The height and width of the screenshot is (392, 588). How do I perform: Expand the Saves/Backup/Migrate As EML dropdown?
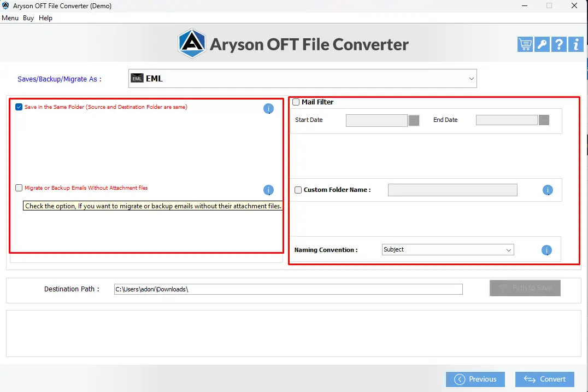tap(303, 78)
